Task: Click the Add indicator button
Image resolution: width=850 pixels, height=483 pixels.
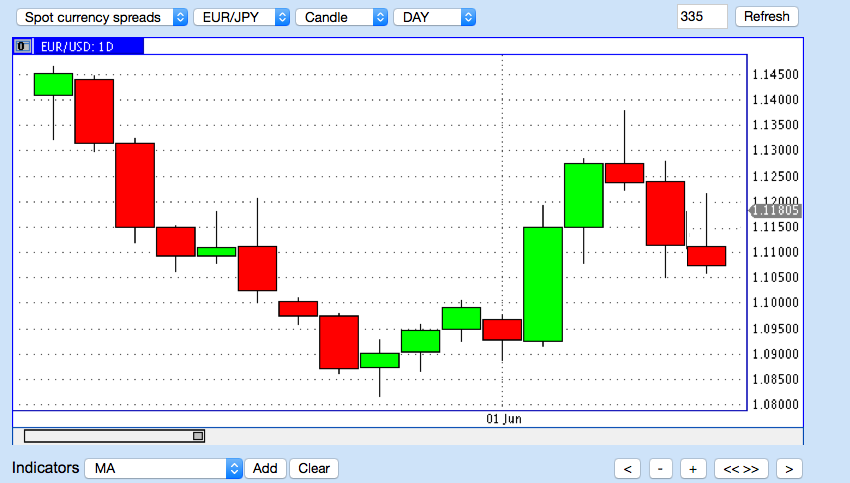Action: pyautogui.click(x=265, y=468)
